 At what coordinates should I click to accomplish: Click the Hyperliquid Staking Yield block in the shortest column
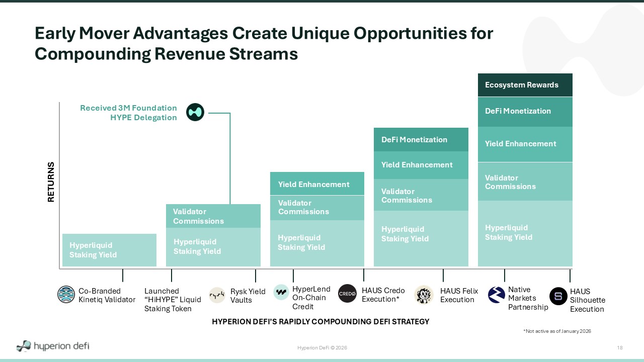[109, 250]
